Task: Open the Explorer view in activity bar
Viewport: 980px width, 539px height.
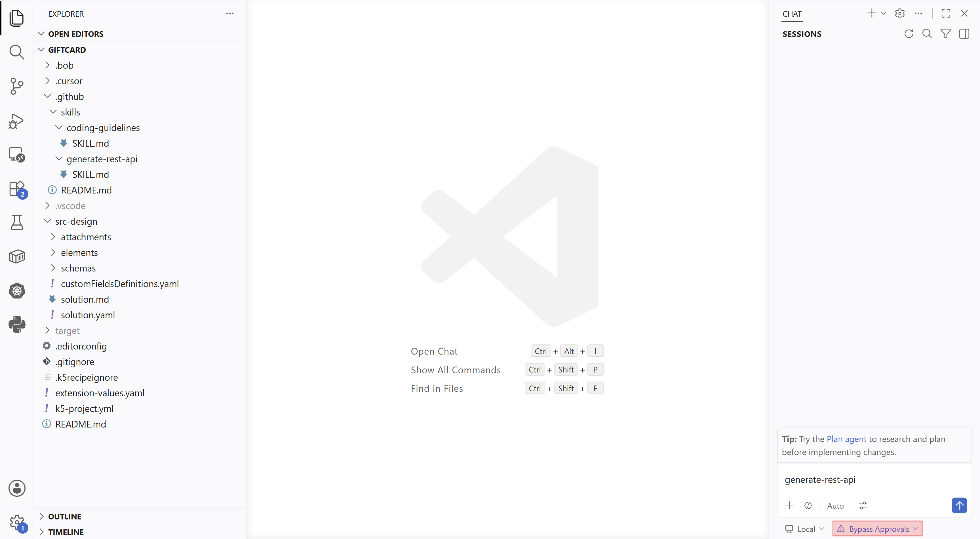Action: click(x=17, y=18)
